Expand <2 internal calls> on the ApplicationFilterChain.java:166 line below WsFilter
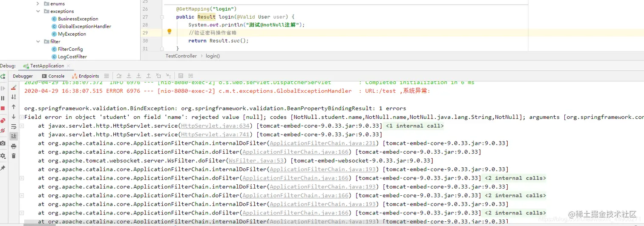 click(515, 178)
